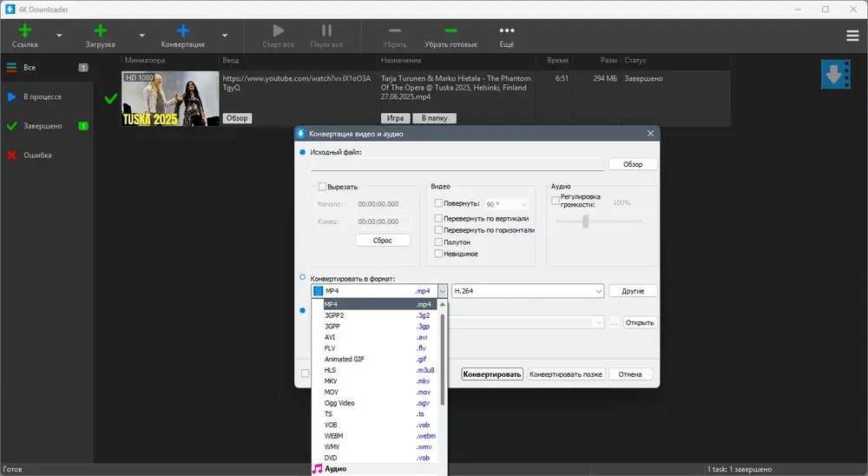Click the green plus Загрузка icon
The height and width of the screenshot is (476, 868).
click(x=100, y=30)
